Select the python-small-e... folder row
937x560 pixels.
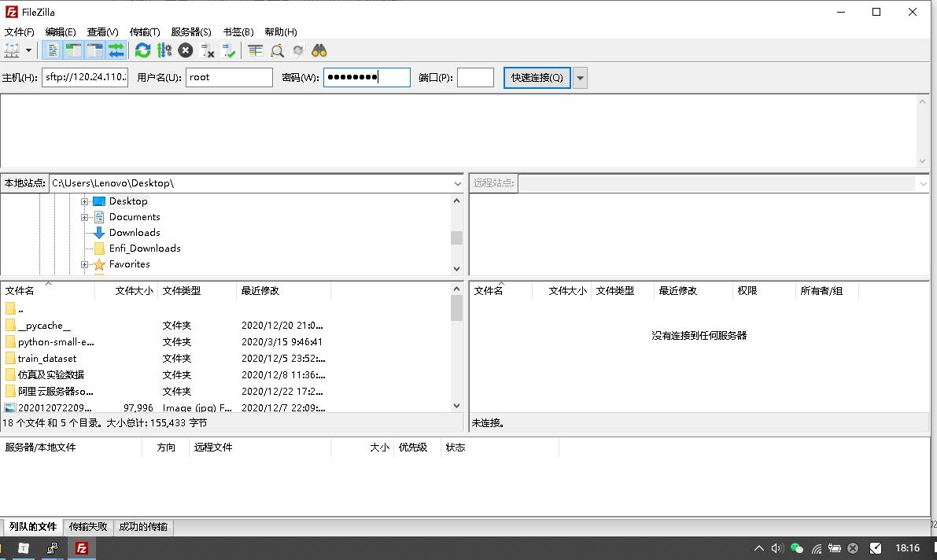coord(225,342)
